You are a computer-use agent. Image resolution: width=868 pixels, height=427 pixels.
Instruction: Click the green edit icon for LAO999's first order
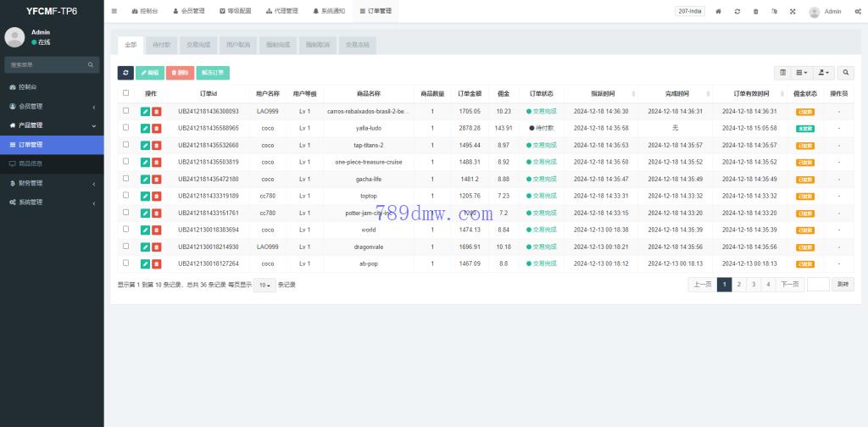point(145,111)
